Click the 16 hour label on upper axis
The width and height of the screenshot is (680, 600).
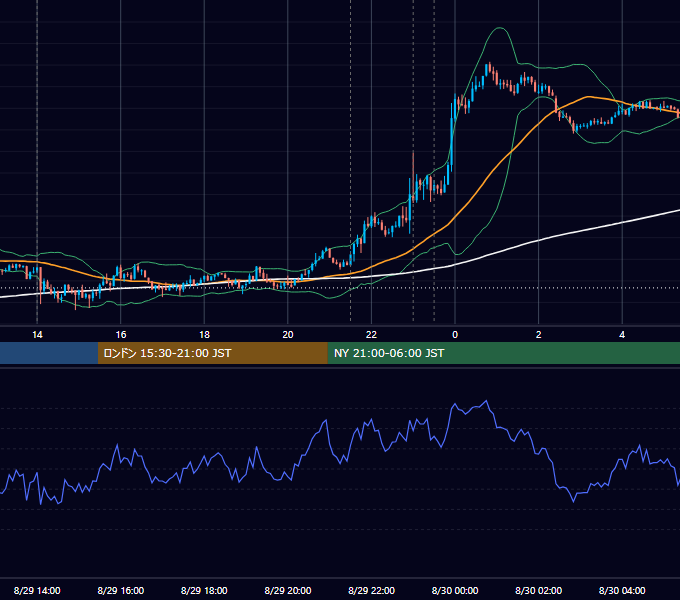(121, 335)
